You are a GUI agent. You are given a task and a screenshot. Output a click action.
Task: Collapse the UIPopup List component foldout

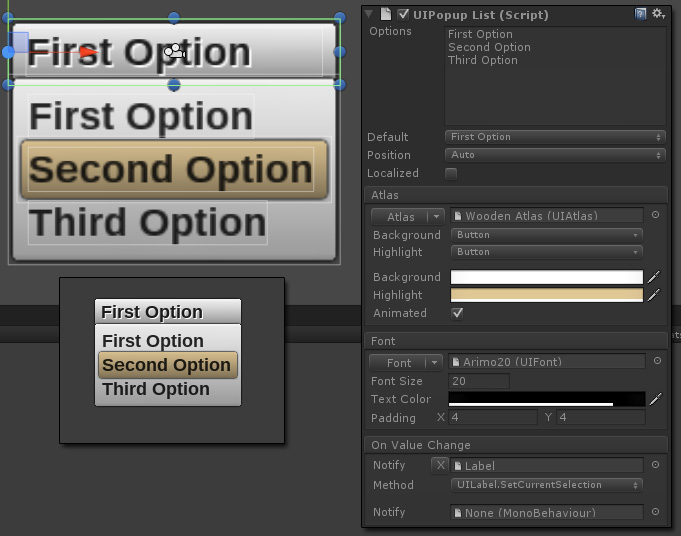(369, 14)
